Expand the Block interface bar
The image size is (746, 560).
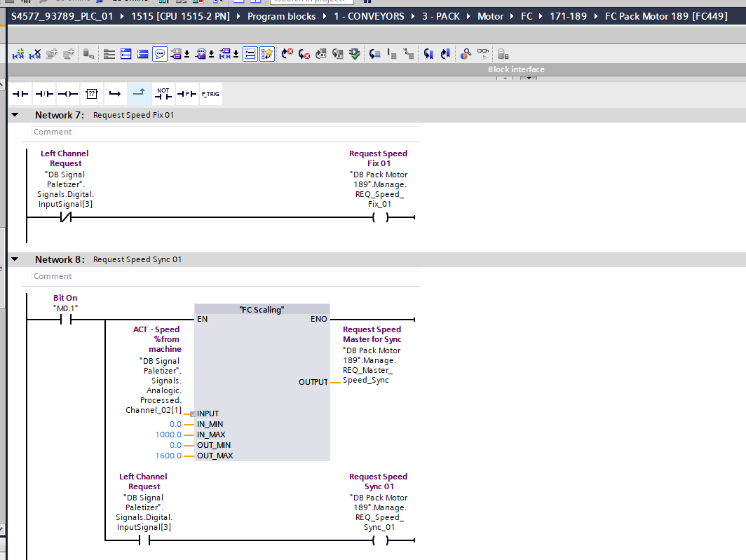click(x=529, y=78)
